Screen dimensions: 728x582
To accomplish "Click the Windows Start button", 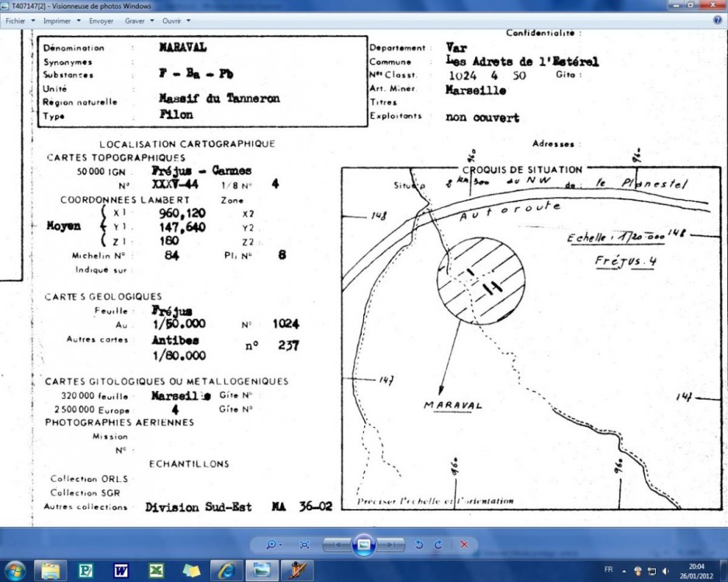I will (14, 570).
